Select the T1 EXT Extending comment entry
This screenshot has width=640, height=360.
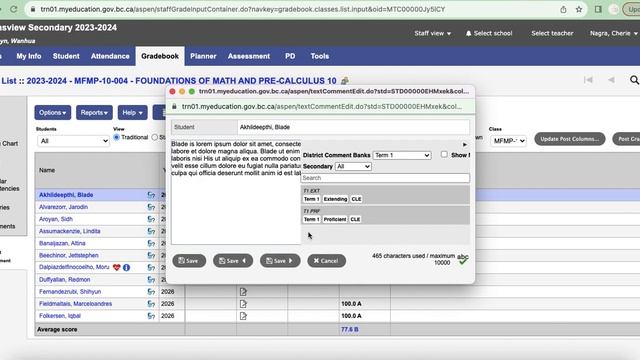[385, 195]
